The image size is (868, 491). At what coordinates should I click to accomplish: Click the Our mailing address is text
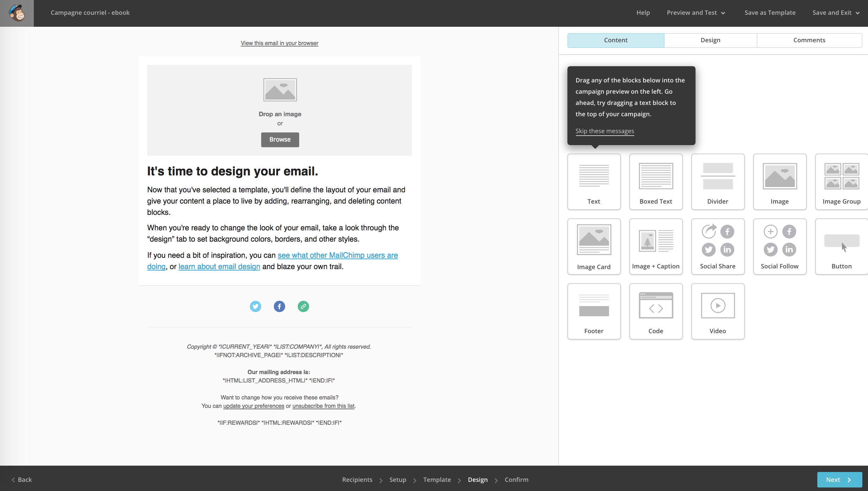click(279, 372)
